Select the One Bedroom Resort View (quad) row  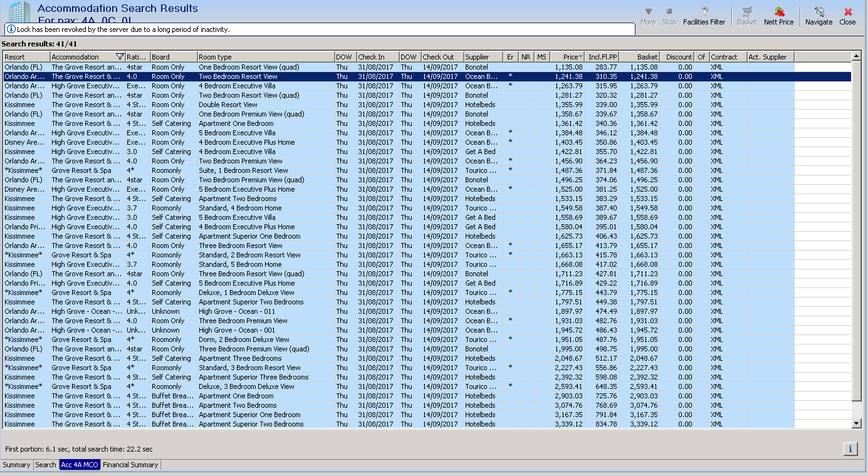249,67
